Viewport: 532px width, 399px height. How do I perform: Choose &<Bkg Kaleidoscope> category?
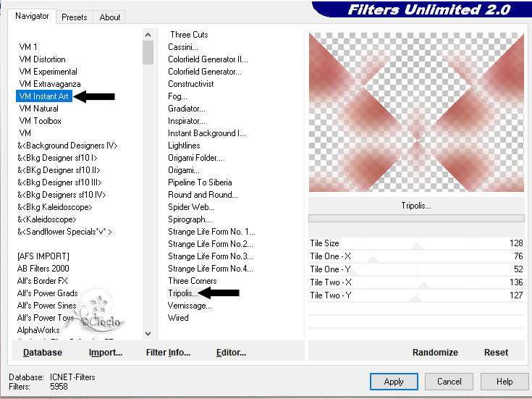pyautogui.click(x=54, y=207)
